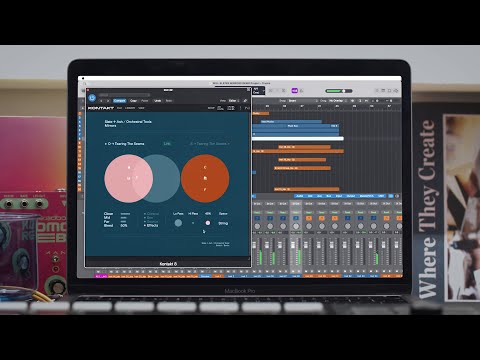This screenshot has width=480, height=360.
Task: Click the pink layer circle
Action: coord(128,178)
